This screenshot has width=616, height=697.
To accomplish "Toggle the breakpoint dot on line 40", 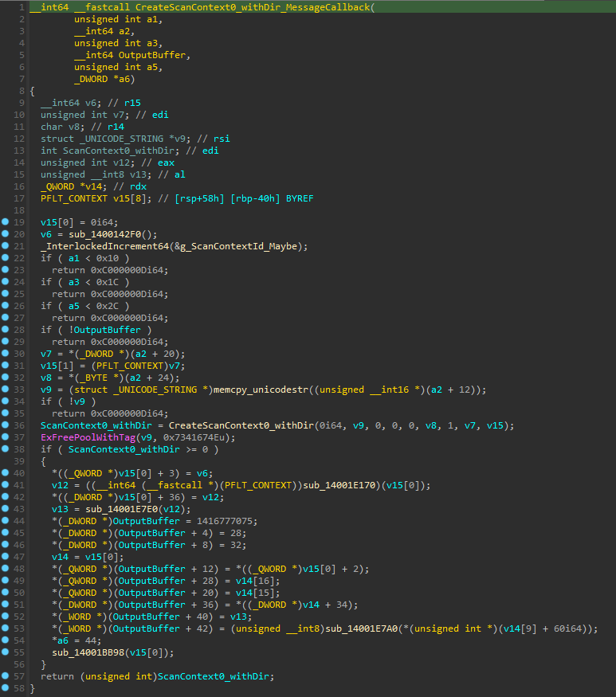I will coord(6,472).
